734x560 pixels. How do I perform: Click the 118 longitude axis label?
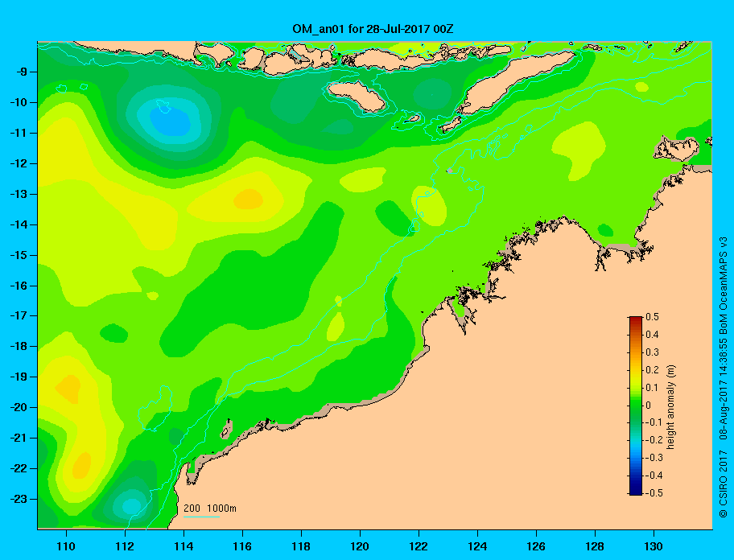pos(301,546)
